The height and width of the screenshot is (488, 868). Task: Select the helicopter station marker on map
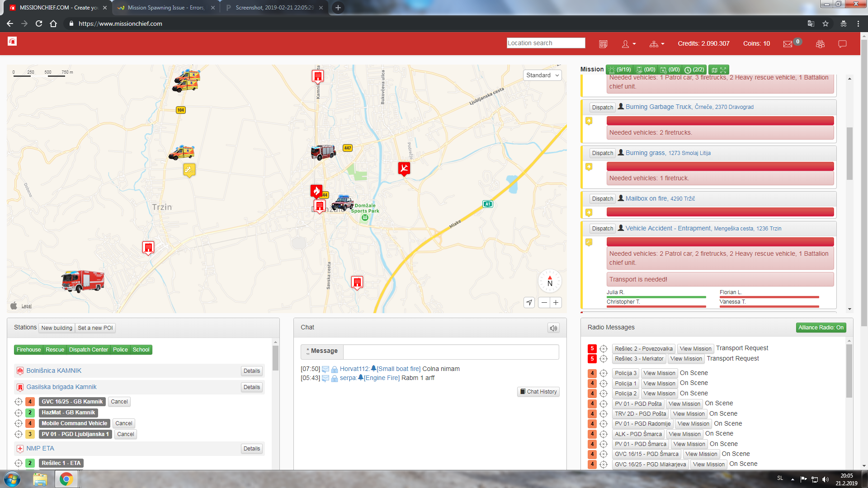click(404, 168)
